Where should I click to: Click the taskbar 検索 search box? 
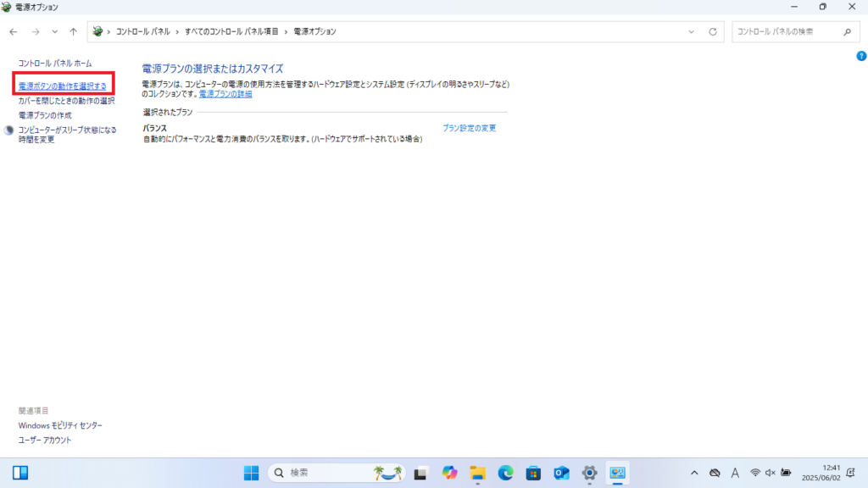click(337, 473)
